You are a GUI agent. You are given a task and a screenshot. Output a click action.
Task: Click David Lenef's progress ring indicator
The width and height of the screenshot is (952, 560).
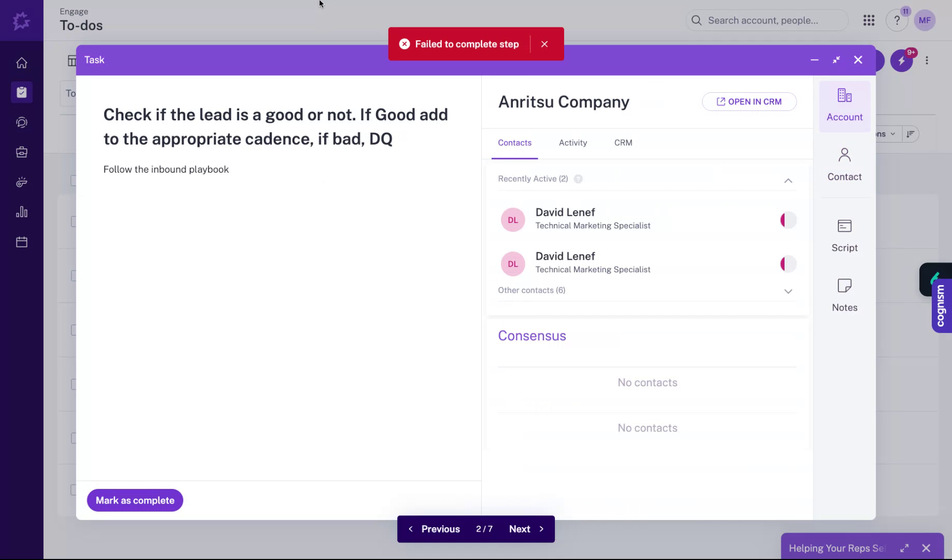788,220
